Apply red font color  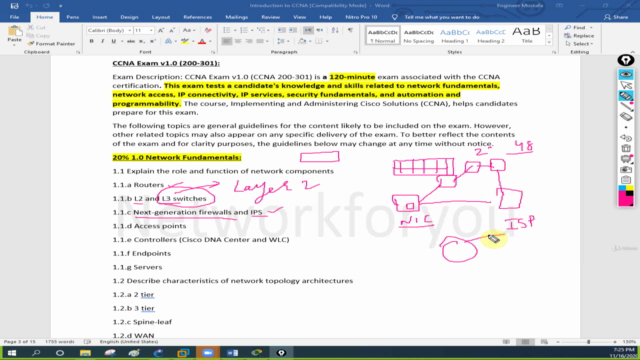point(202,41)
